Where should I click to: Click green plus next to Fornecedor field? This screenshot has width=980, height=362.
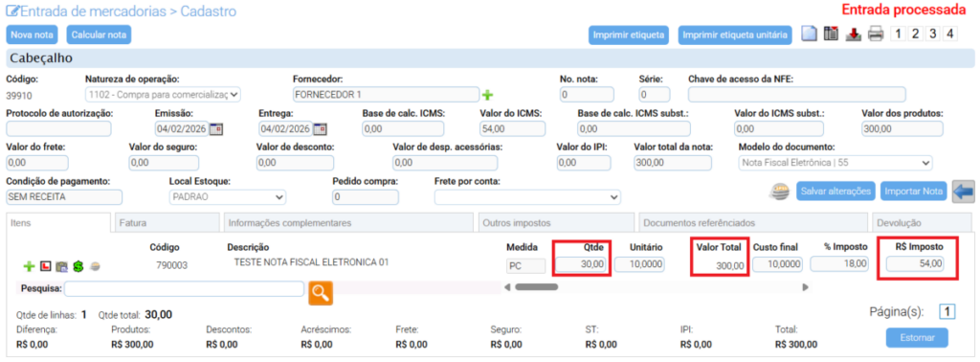tap(487, 95)
